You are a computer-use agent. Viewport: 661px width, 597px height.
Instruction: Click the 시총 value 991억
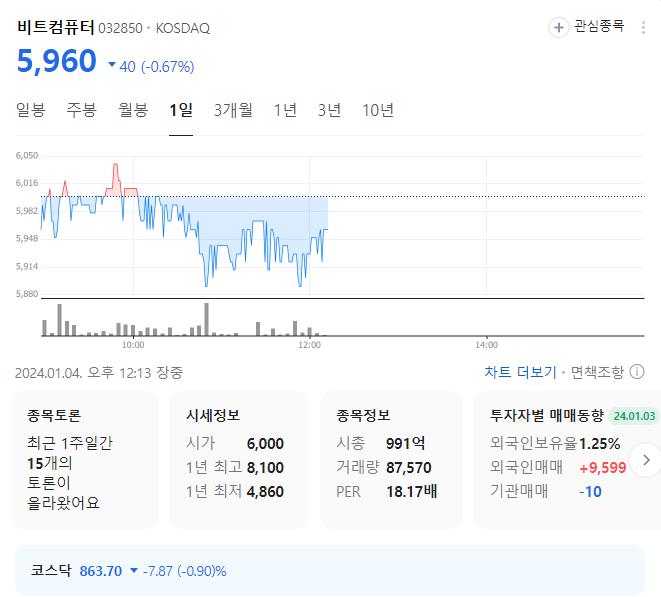tap(406, 444)
